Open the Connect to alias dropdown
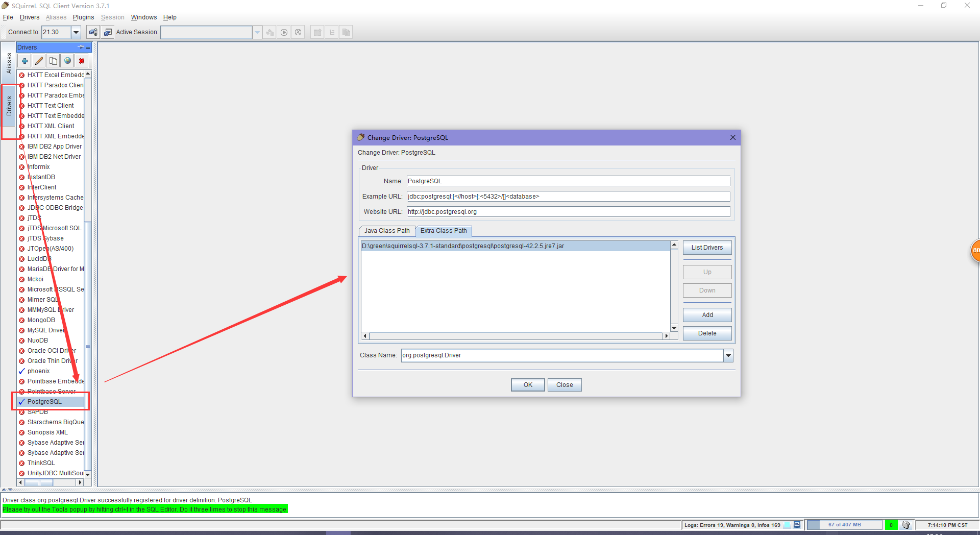The height and width of the screenshot is (535, 980). pyautogui.click(x=76, y=32)
